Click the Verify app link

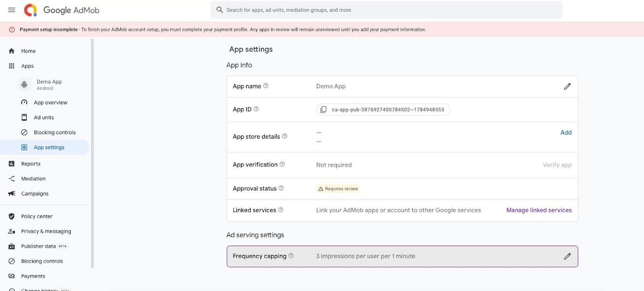click(557, 165)
